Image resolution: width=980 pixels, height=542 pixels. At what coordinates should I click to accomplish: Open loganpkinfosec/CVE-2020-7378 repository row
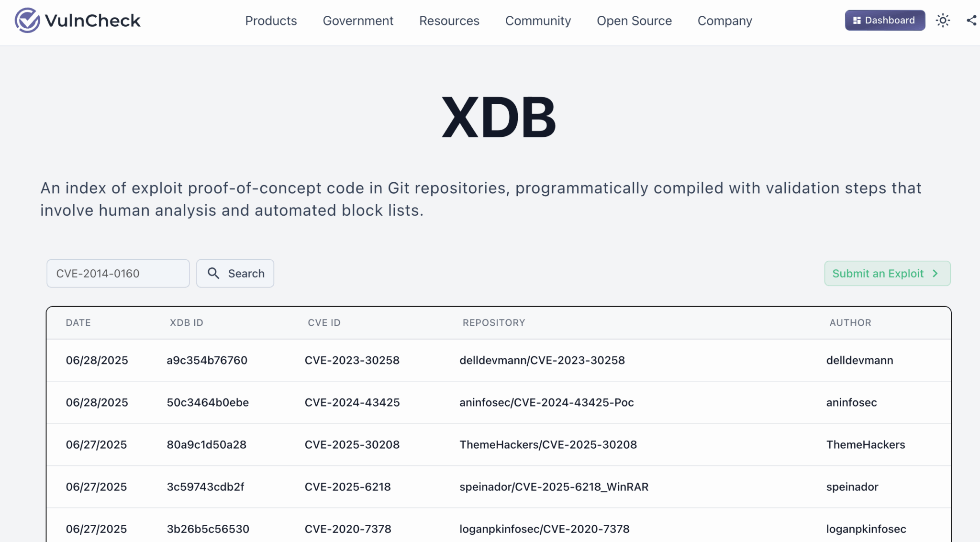[x=544, y=529]
